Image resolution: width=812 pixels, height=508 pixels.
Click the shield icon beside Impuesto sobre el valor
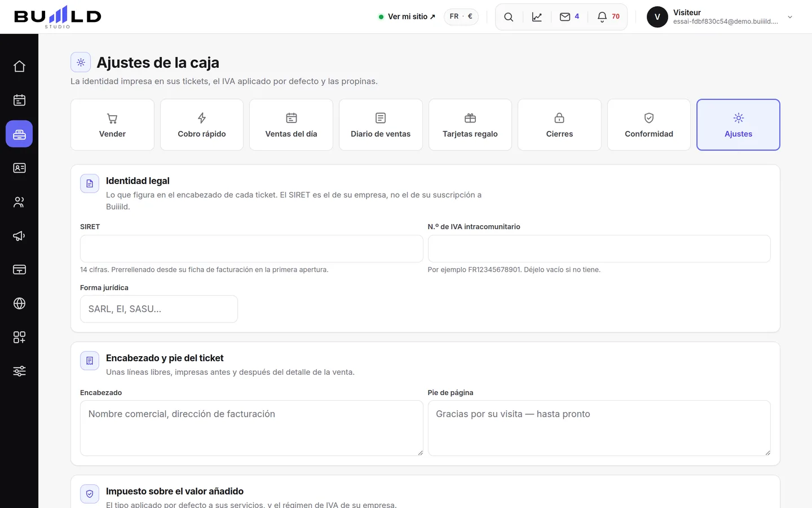tap(90, 494)
